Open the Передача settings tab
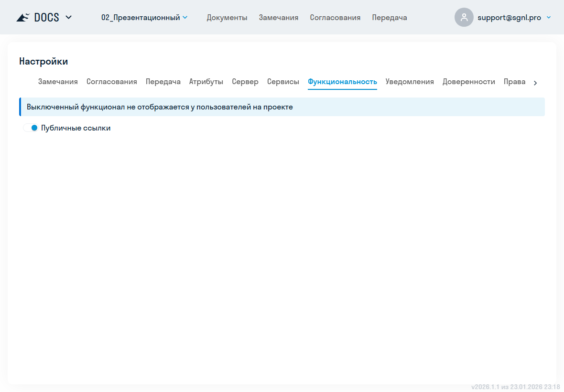This screenshot has width=564, height=392. tap(163, 82)
